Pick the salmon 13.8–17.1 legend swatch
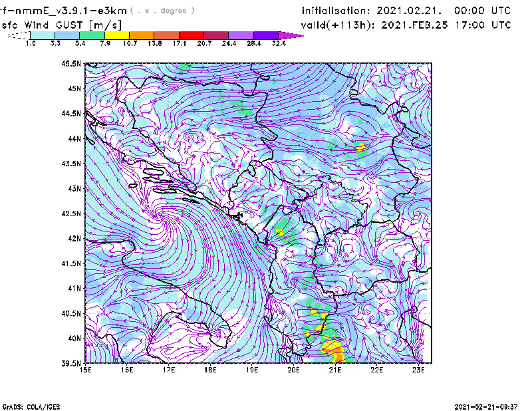This screenshot has height=411, width=532. pos(167,35)
